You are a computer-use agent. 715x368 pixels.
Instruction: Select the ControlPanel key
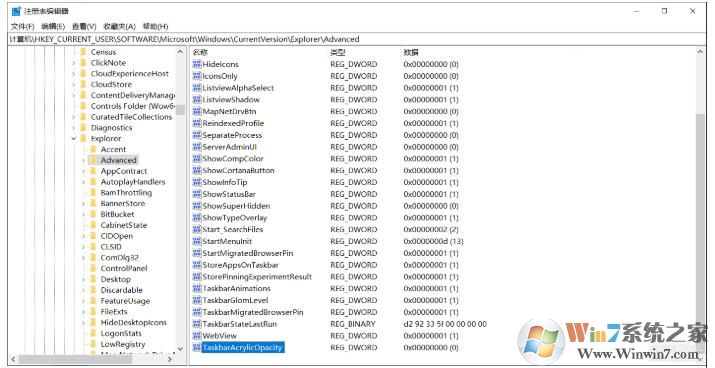click(124, 269)
